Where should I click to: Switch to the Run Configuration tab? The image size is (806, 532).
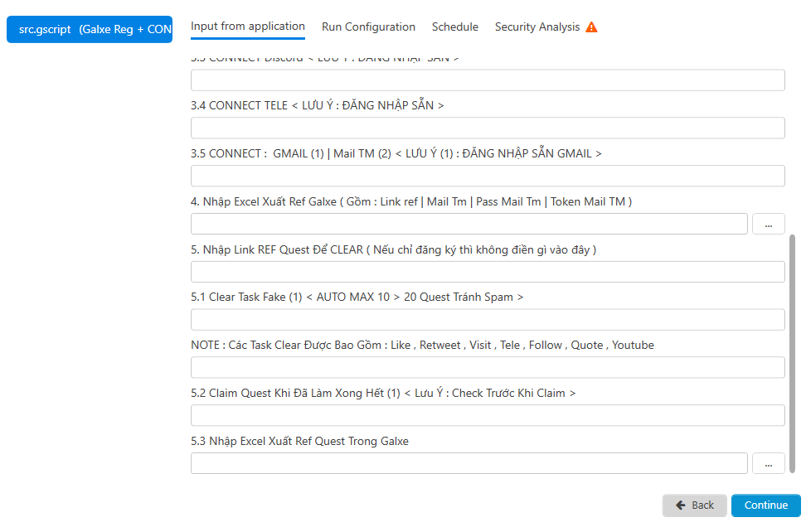(368, 27)
